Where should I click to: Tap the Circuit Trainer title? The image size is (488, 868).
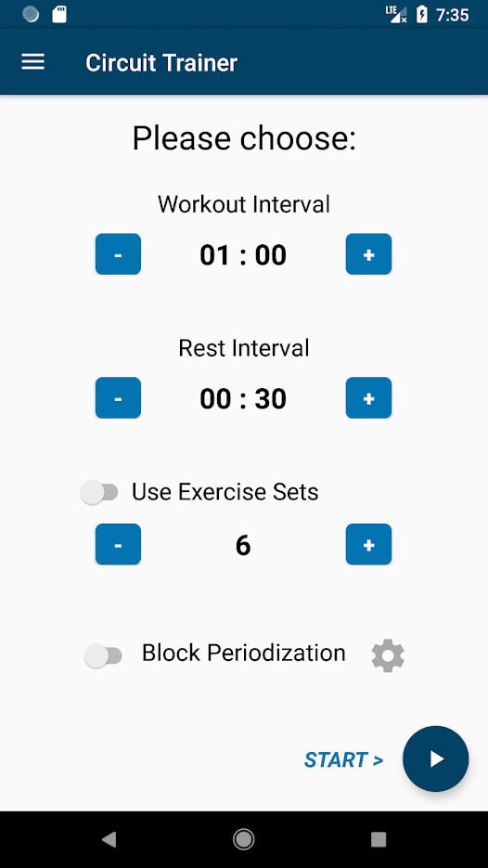(161, 63)
